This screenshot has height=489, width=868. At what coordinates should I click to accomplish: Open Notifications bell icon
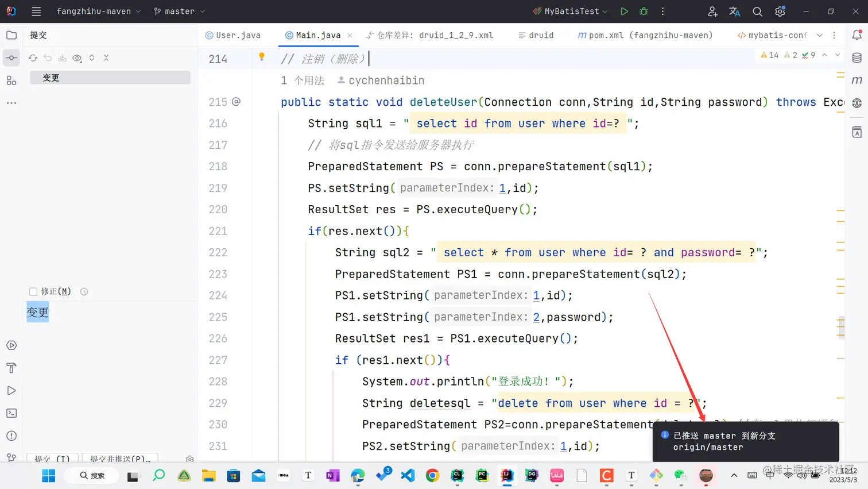(x=857, y=35)
